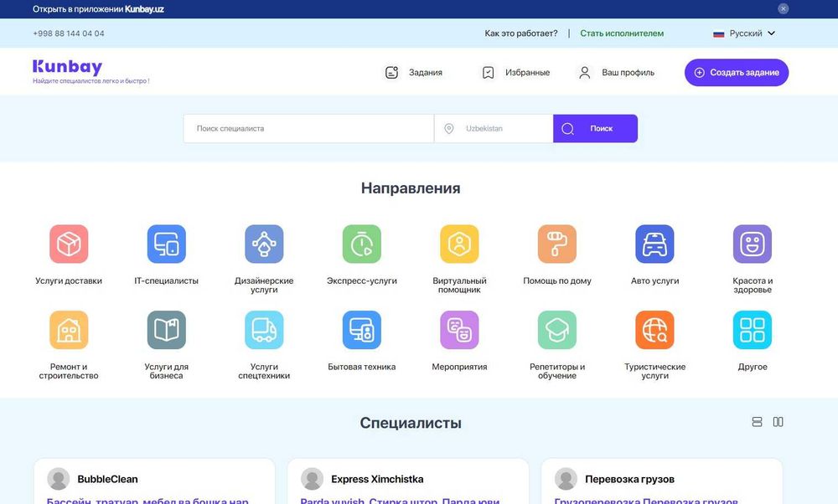This screenshot has width=838, height=504.
Task: Switch specialists to two-column view layout
Action: 779,422
